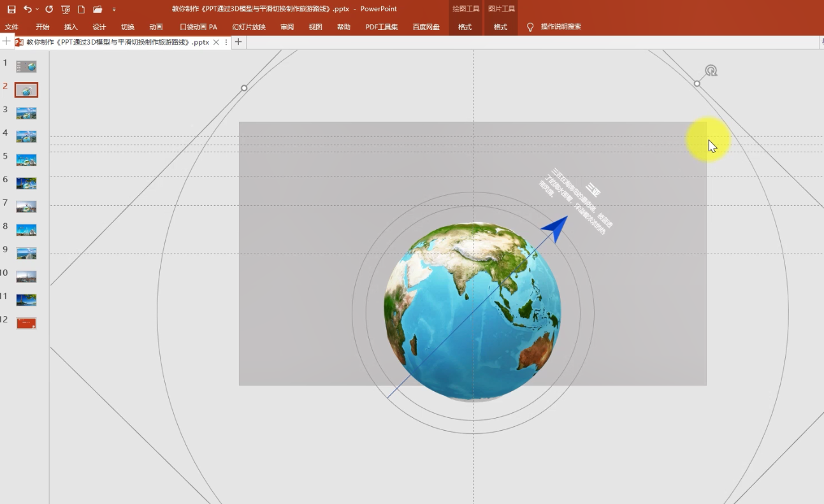Select slide 4 thumbnail
The width and height of the screenshot is (824, 504).
tap(26, 136)
